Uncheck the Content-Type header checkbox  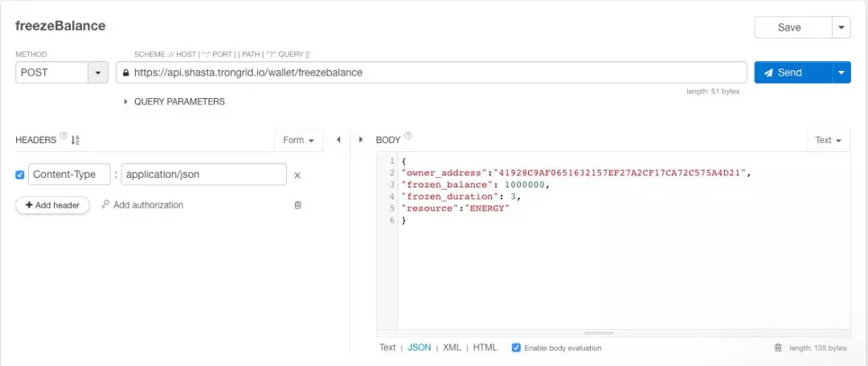20,175
